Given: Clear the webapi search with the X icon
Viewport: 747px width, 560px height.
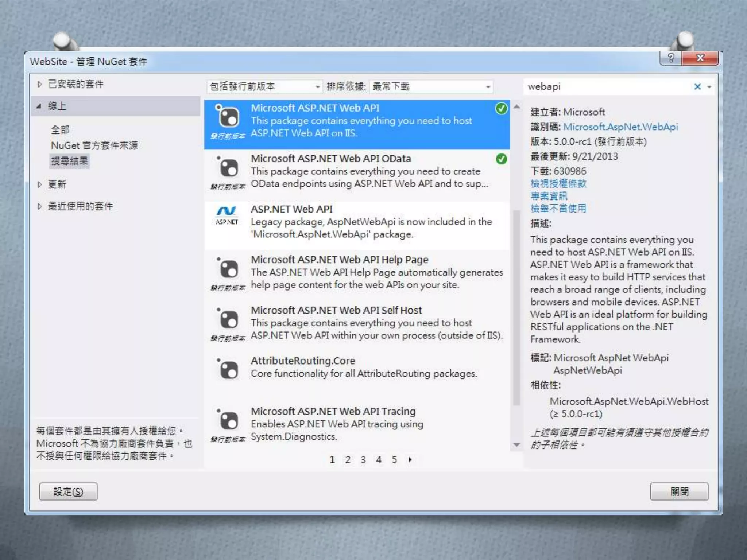Looking at the screenshot, I should click(697, 87).
